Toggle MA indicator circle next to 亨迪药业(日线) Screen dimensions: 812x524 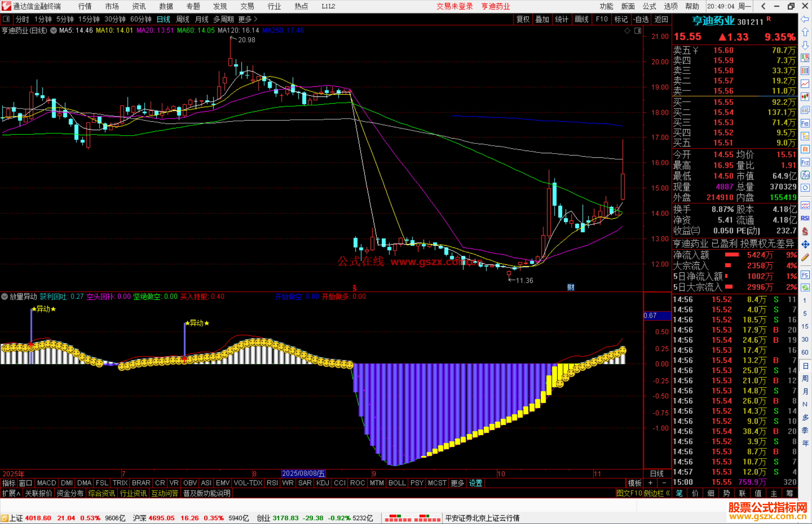(x=54, y=30)
